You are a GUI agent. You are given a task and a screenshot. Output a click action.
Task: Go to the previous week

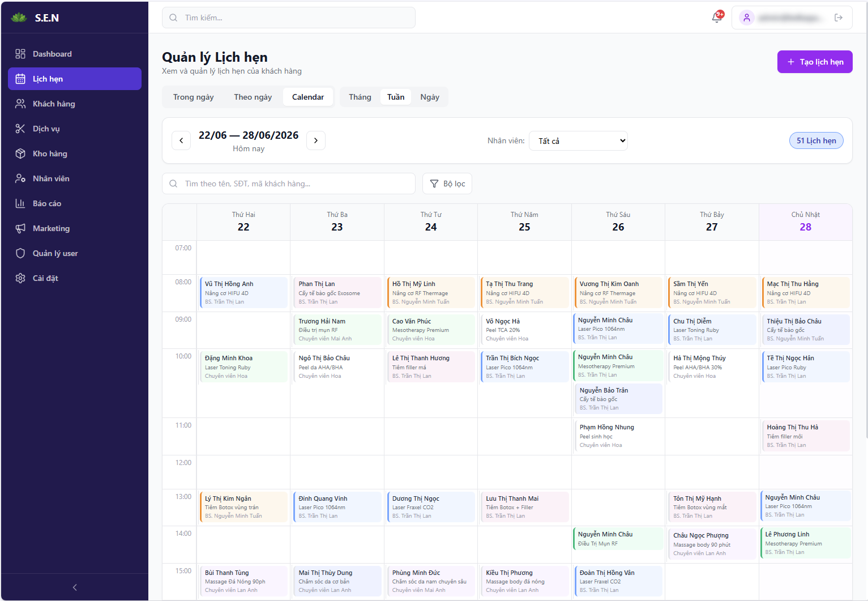coord(181,140)
